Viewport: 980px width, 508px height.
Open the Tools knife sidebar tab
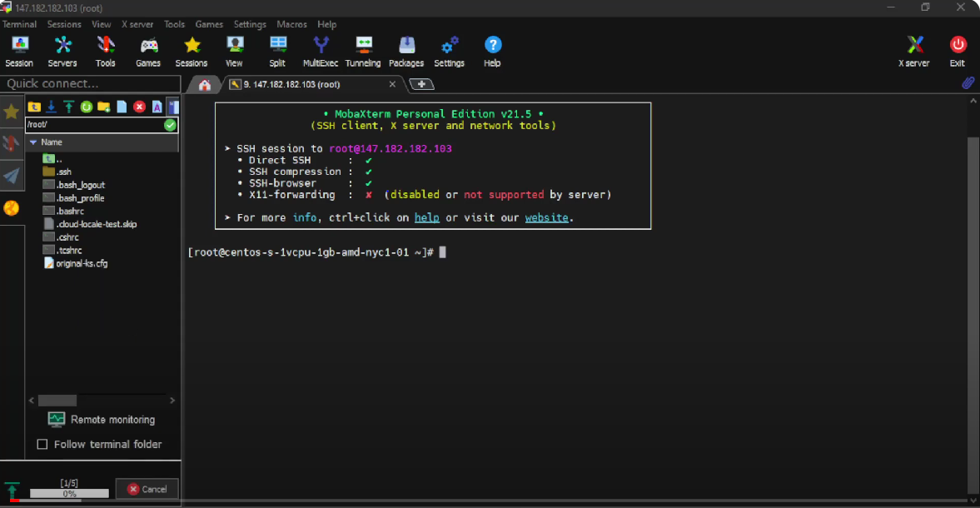[x=12, y=144]
